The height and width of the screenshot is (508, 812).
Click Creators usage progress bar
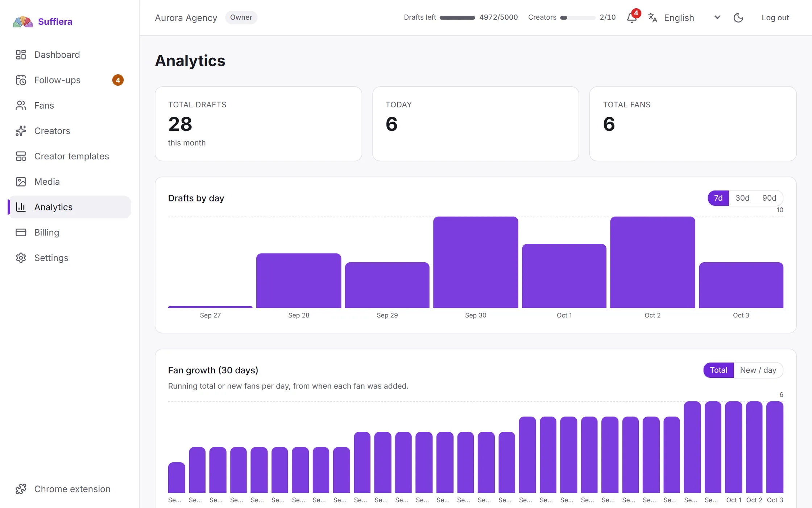[577, 18]
